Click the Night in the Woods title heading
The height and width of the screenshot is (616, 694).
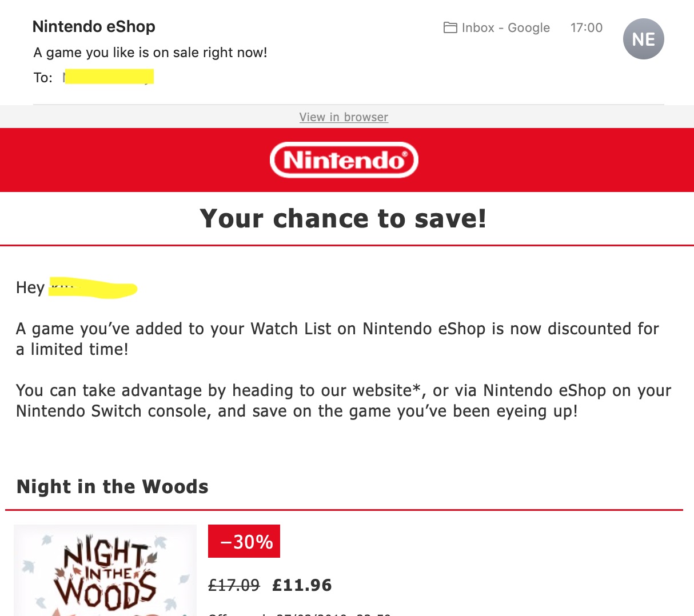tap(113, 486)
